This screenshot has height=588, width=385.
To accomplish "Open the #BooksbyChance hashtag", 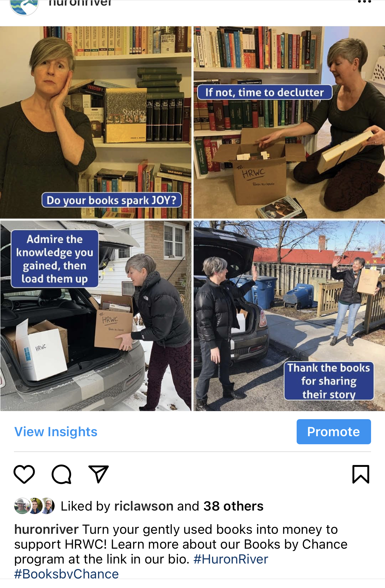I will click(x=66, y=574).
